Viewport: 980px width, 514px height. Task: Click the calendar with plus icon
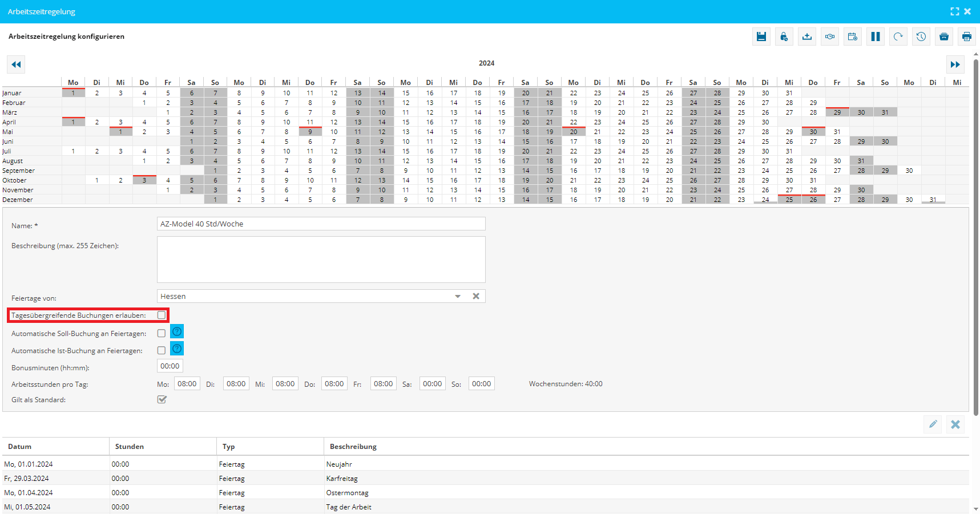[x=852, y=37]
